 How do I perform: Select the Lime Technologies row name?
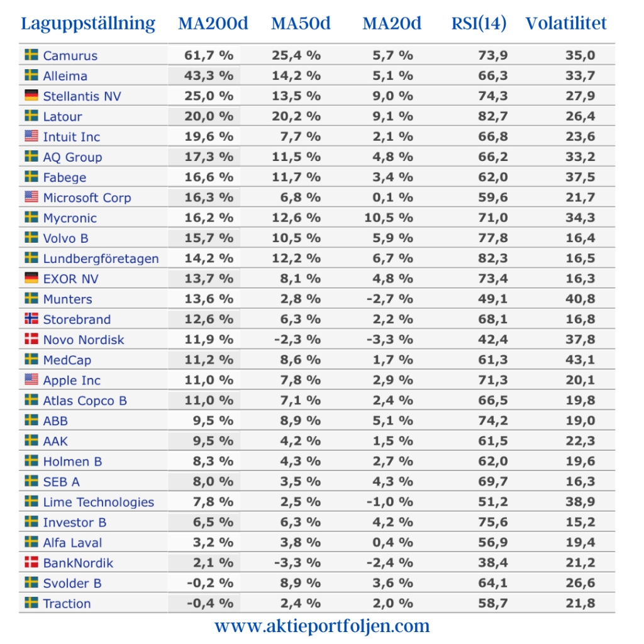pos(98,502)
